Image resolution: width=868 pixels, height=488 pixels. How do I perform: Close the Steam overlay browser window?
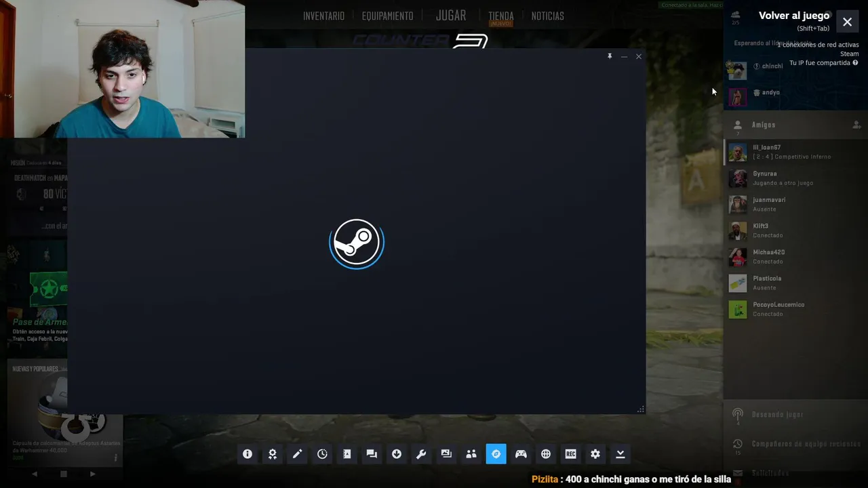[639, 57]
